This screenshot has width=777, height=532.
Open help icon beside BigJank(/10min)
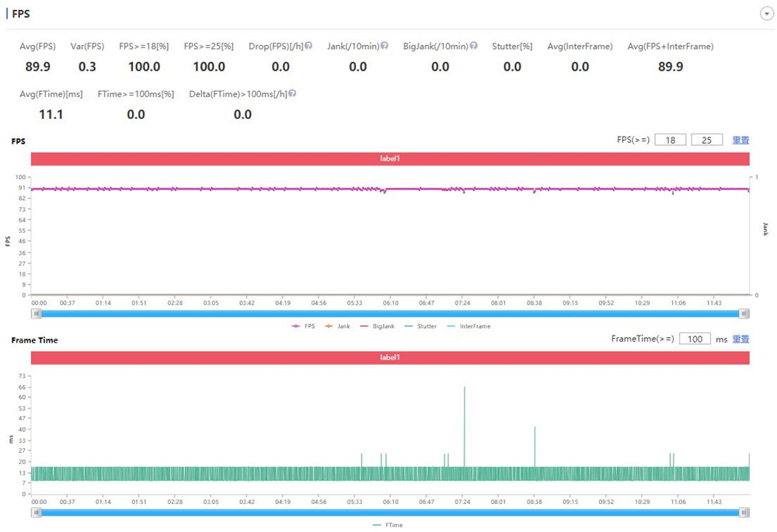coord(473,46)
